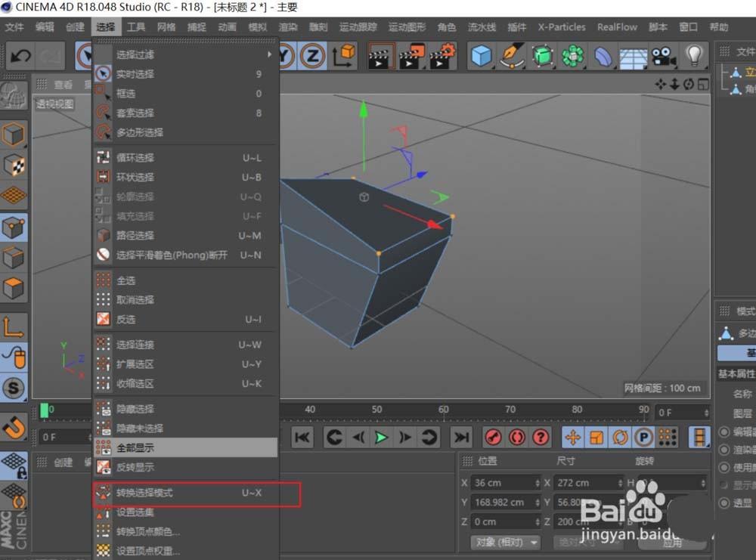
Task: Expand the 选择过滤 submenu arrow
Action: coord(271,55)
